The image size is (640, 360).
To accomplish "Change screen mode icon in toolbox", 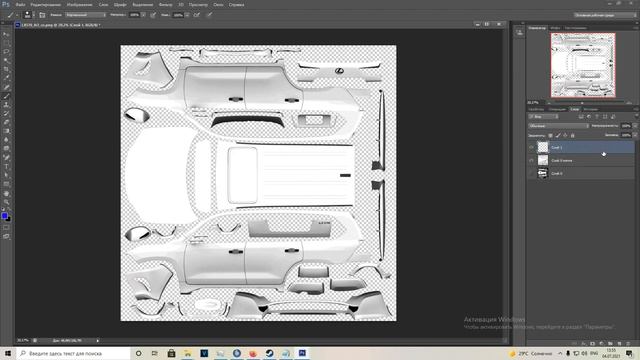I will (x=6, y=236).
